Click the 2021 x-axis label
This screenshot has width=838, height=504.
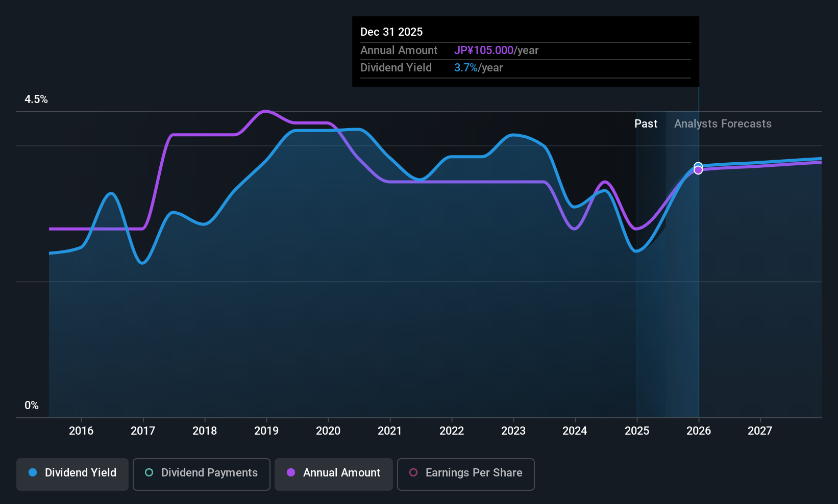click(x=390, y=431)
